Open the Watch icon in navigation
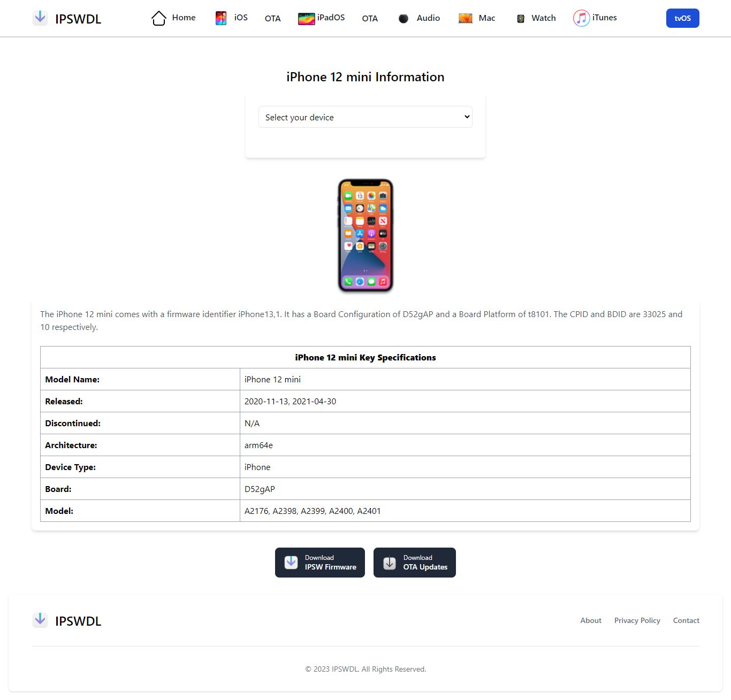This screenshot has height=700, width=731. point(521,19)
